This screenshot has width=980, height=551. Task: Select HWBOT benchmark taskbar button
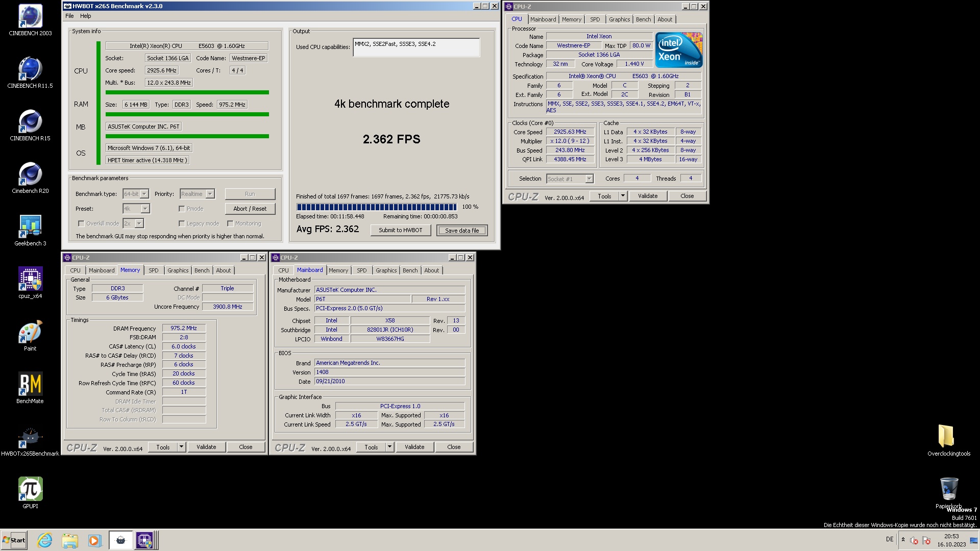click(120, 540)
